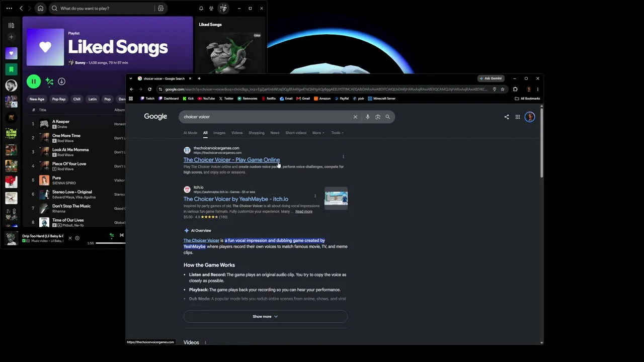Download the Liked Songs playlist
This screenshot has width=644, height=362.
coord(61,81)
